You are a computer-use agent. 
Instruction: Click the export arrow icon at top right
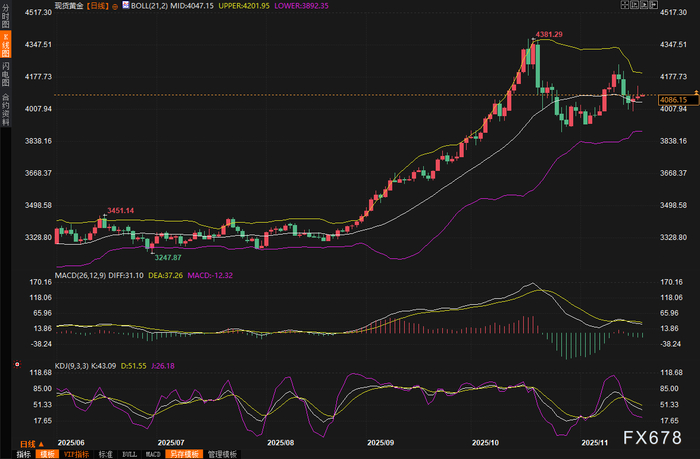click(654, 5)
